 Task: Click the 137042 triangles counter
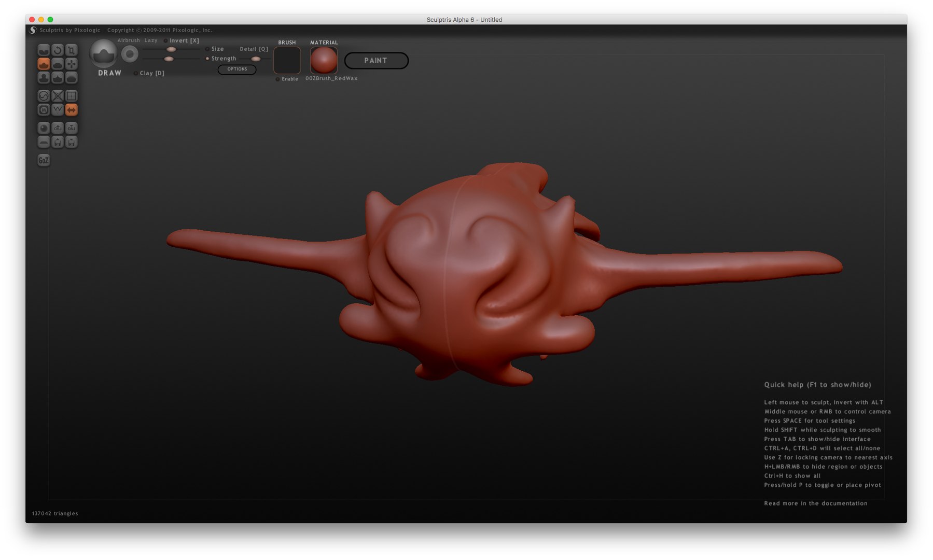click(x=55, y=513)
